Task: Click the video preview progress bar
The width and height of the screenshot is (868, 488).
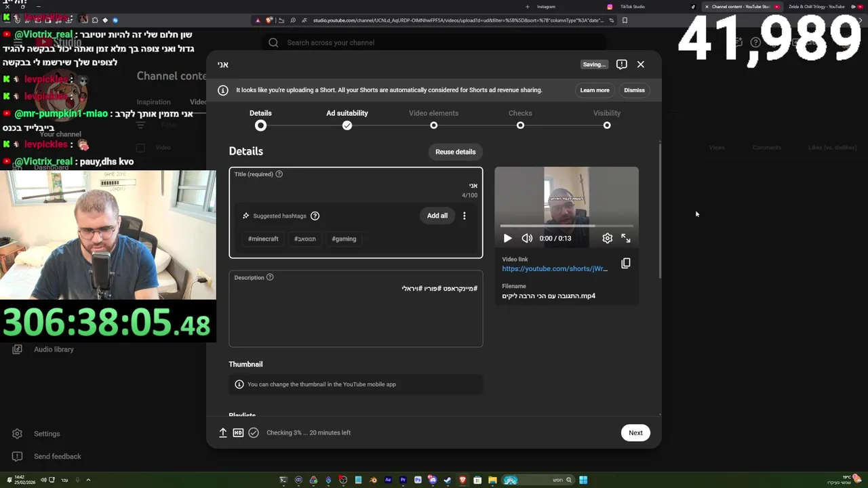Action: coord(566,226)
